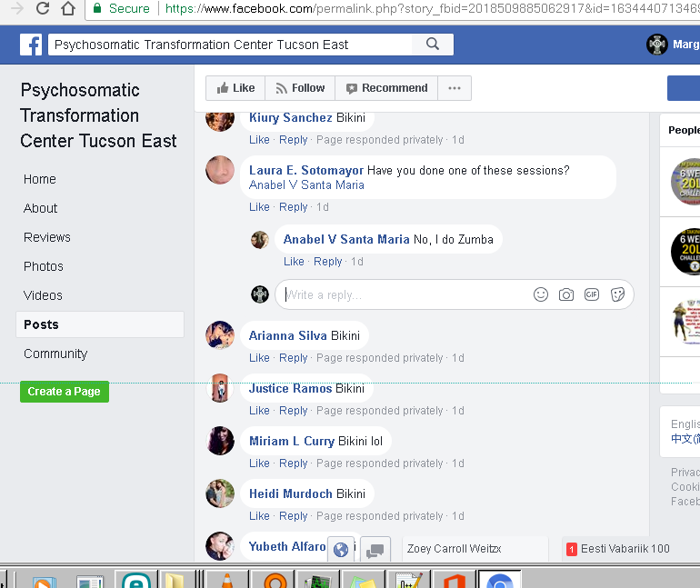This screenshot has width=700, height=588.
Task: Click the yellow folder taskbar icon
Action: pyautogui.click(x=175, y=579)
